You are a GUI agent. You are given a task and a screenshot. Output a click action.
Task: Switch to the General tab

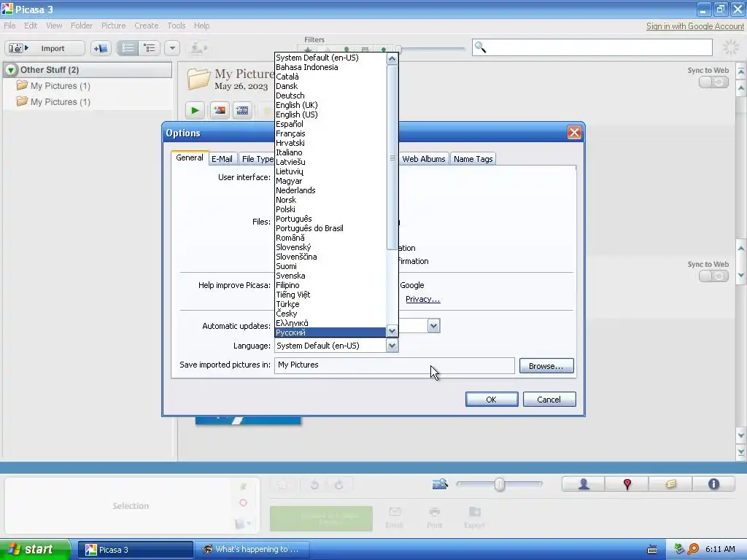(190, 157)
